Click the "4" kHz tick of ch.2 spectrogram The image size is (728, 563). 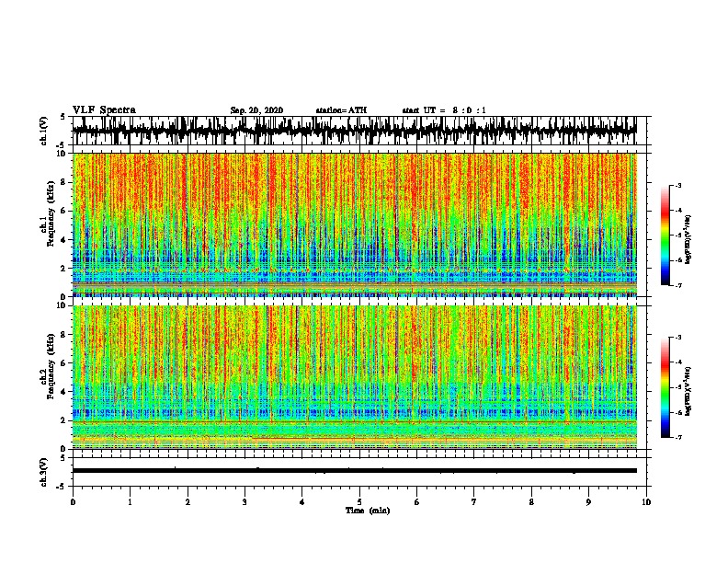(64, 392)
